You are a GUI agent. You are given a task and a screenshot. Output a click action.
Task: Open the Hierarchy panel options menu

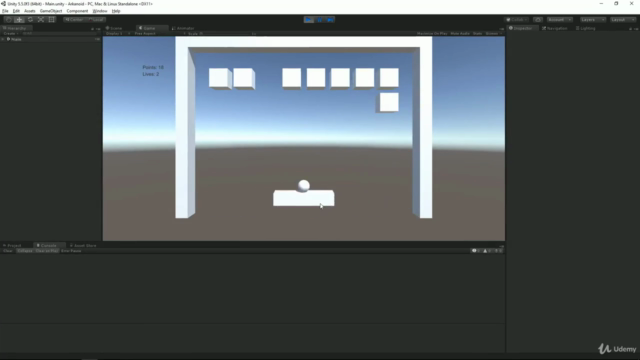coord(98,29)
